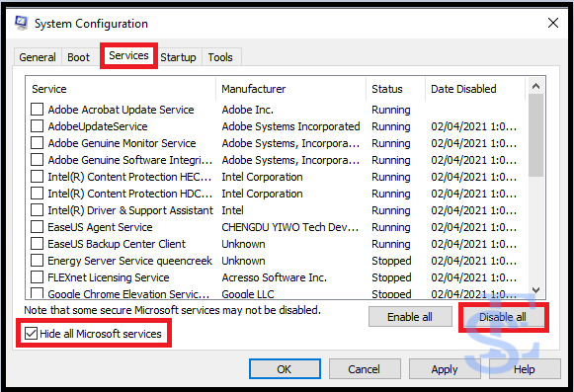The image size is (574, 392).
Task: Enable FLEXnet Licensing Service checkbox
Action: [37, 277]
